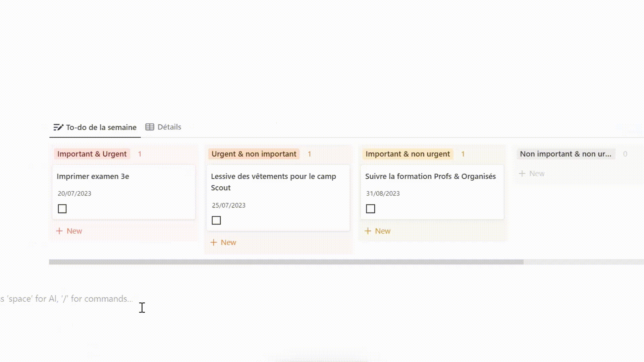Image resolution: width=644 pixels, height=362 pixels.
Task: Click plus icon in Non important column
Action: point(522,174)
